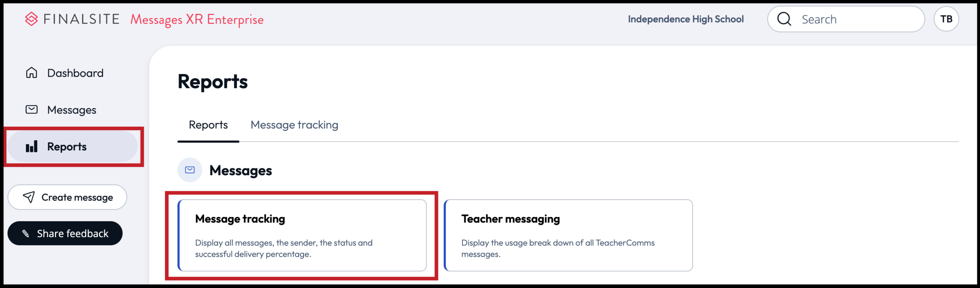Navigate to Messages from the sidebar
This screenshot has width=980, height=288.
coord(71,109)
